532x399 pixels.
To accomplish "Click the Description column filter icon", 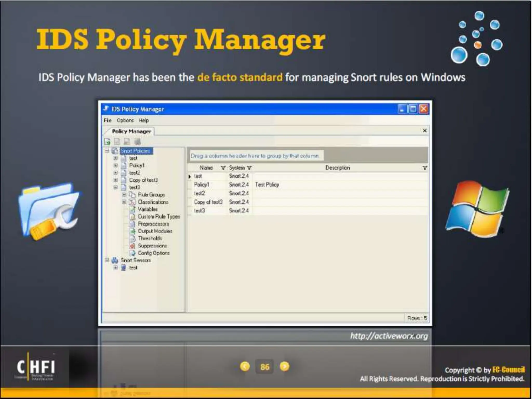I will pos(425,168).
